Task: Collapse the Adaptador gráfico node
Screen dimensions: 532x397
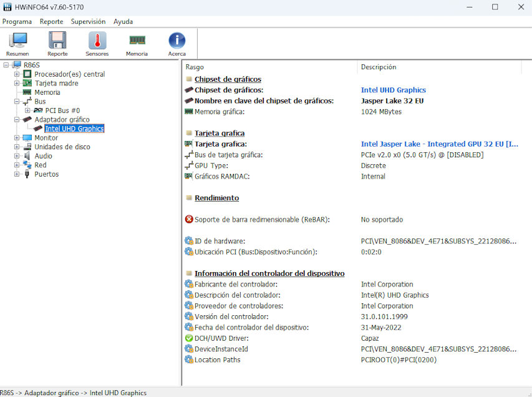Action: [x=17, y=120]
